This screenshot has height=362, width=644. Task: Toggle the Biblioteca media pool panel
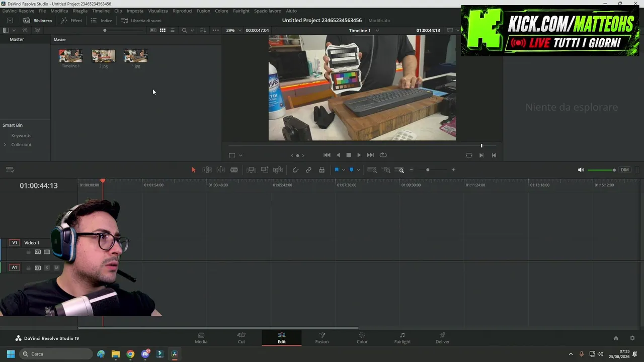[37, 21]
